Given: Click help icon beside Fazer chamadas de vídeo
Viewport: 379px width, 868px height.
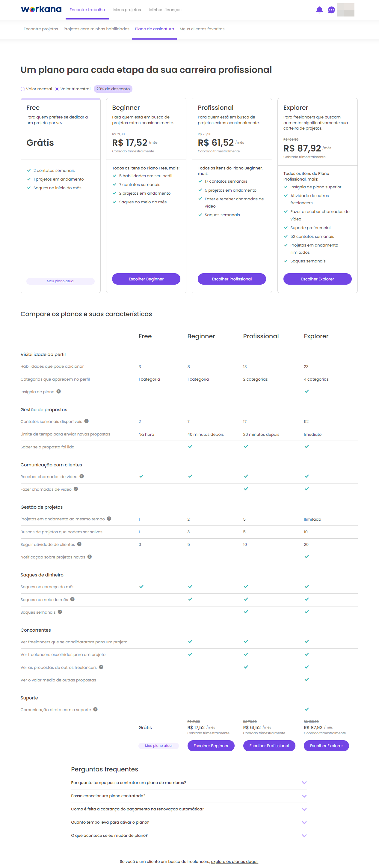Looking at the screenshot, I should [76, 489].
